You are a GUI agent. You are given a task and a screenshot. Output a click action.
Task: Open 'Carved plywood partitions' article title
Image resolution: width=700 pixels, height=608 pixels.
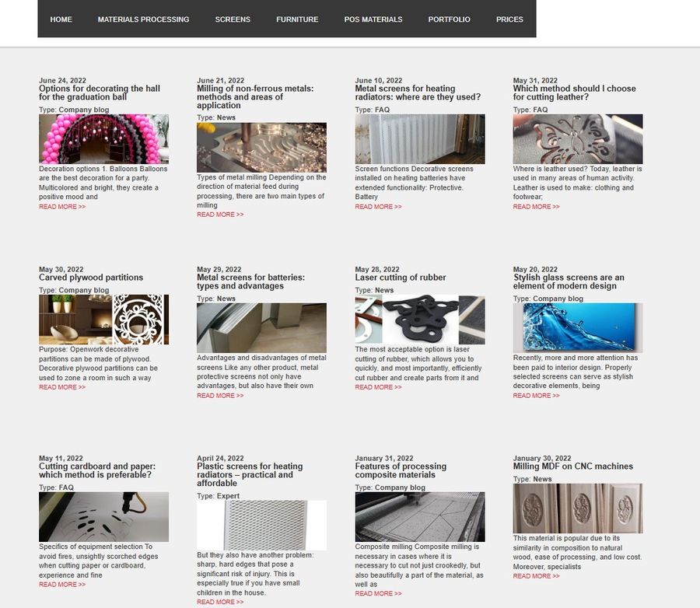91,278
